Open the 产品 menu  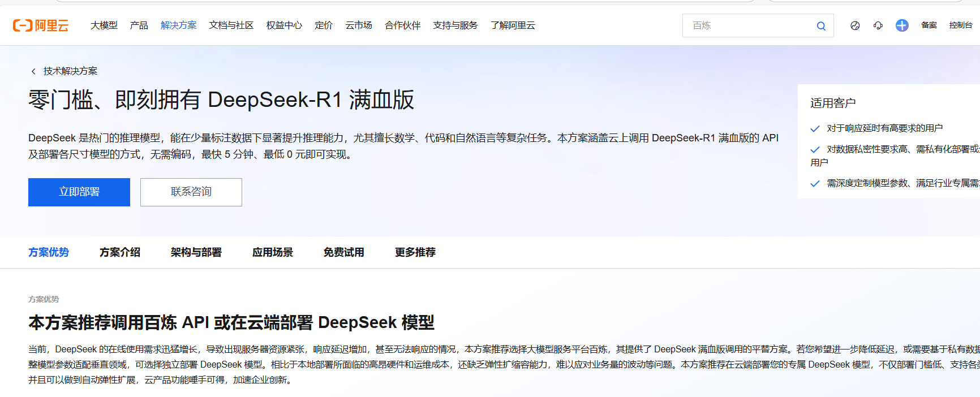[x=139, y=25]
